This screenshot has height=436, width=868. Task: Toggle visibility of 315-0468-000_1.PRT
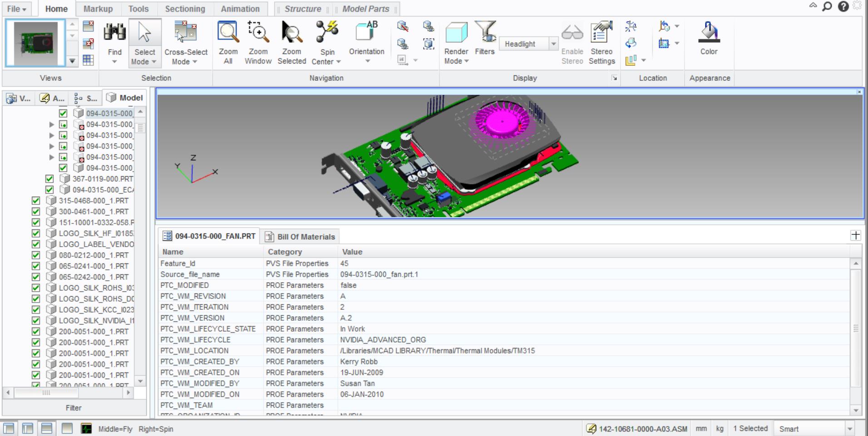36,201
